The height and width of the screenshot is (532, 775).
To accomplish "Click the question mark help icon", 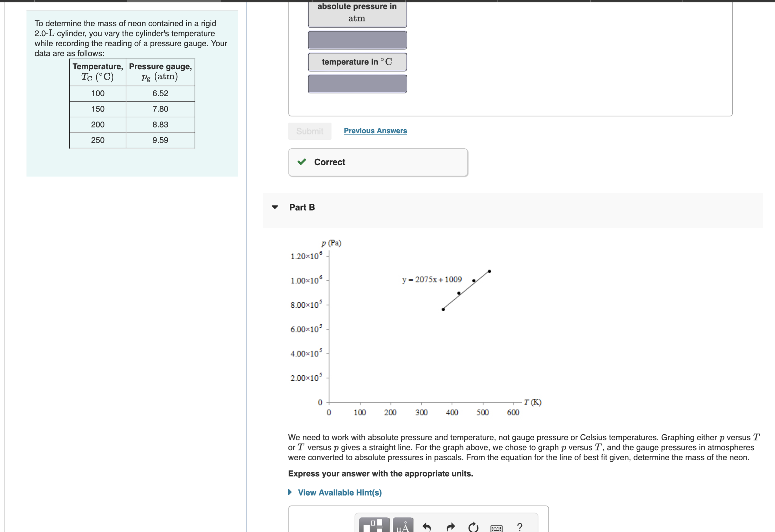I will tap(520, 525).
